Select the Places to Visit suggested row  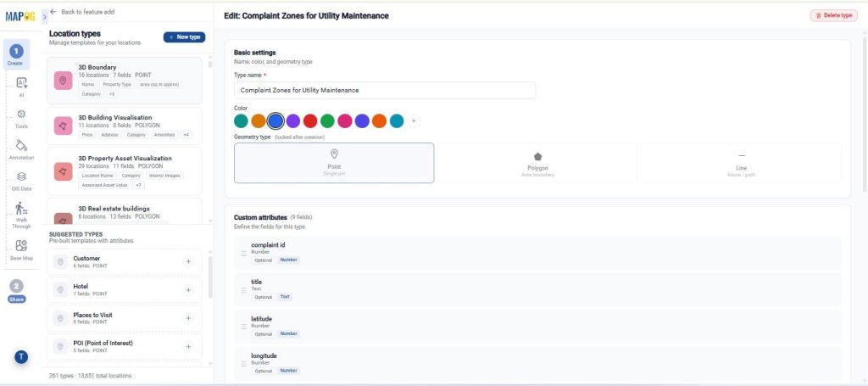coord(125,318)
